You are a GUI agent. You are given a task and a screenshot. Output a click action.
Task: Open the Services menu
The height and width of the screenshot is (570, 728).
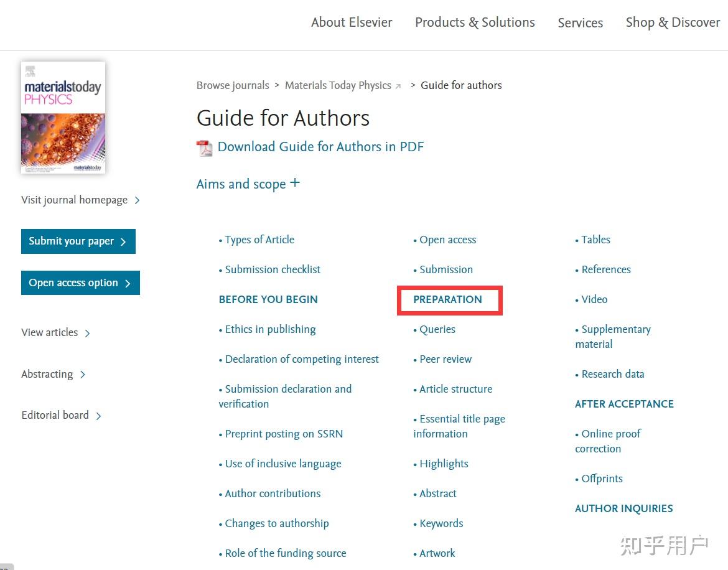pos(581,23)
